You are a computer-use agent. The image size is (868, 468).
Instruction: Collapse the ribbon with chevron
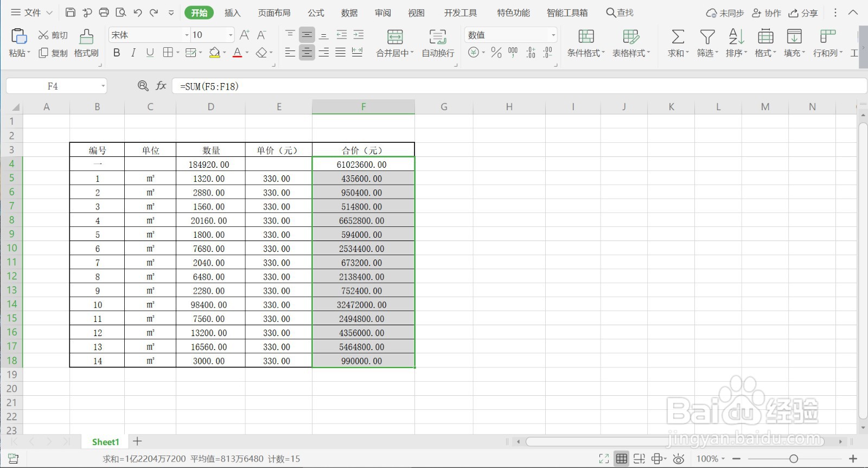(853, 12)
